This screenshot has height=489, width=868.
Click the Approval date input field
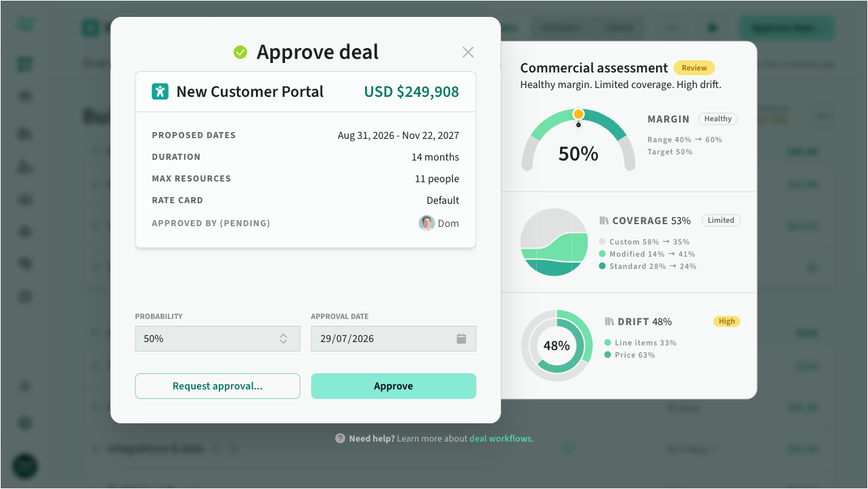point(393,339)
